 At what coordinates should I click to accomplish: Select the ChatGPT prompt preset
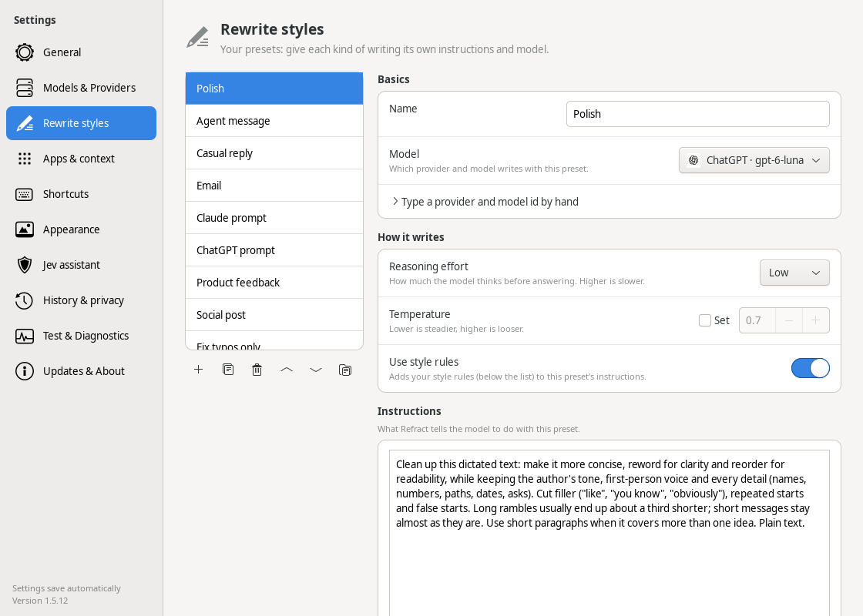[x=274, y=250]
